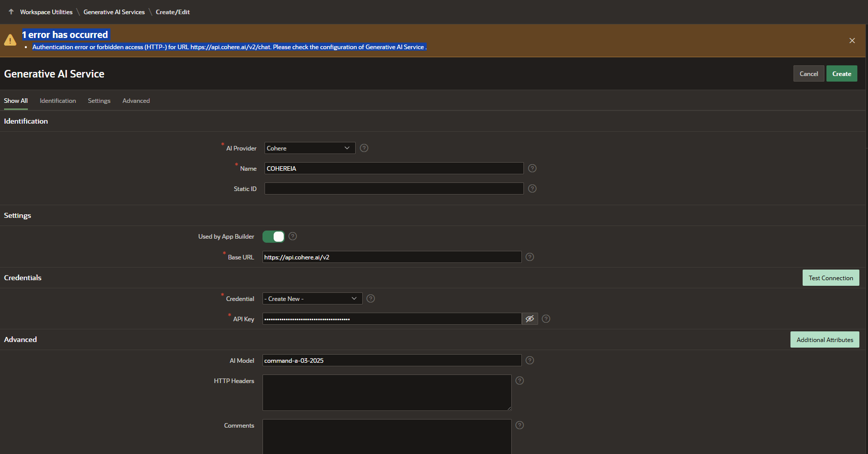This screenshot has width=868, height=454.
Task: Open help for Static ID field
Action: (x=532, y=188)
